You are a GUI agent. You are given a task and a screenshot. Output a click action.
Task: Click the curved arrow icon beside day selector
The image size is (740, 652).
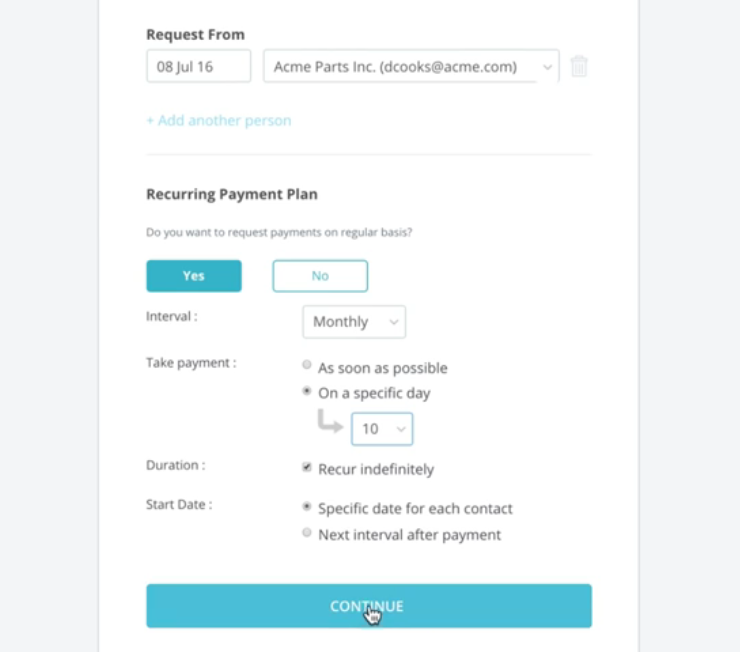[x=329, y=423]
